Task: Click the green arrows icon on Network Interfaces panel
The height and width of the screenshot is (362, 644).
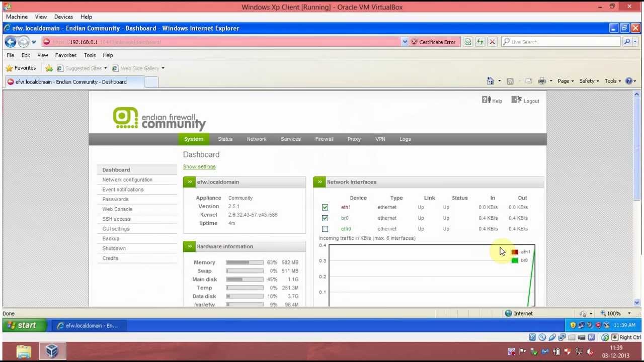Action: click(x=319, y=182)
